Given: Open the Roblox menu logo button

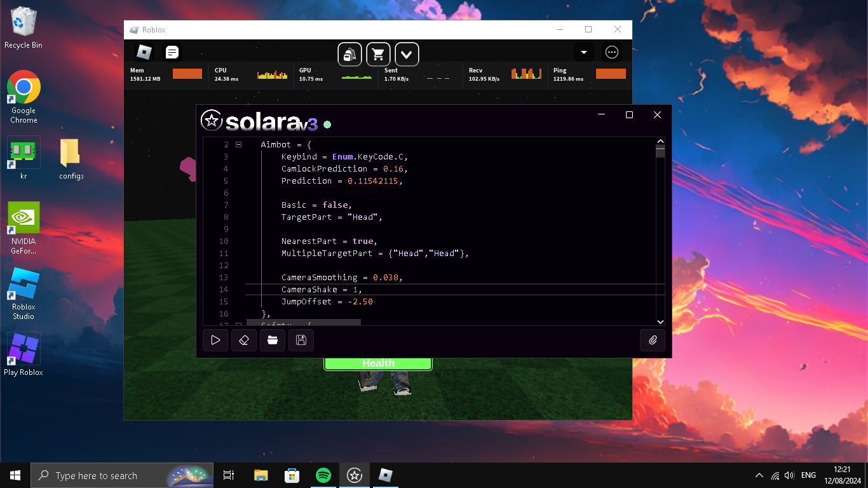Looking at the screenshot, I should (144, 53).
